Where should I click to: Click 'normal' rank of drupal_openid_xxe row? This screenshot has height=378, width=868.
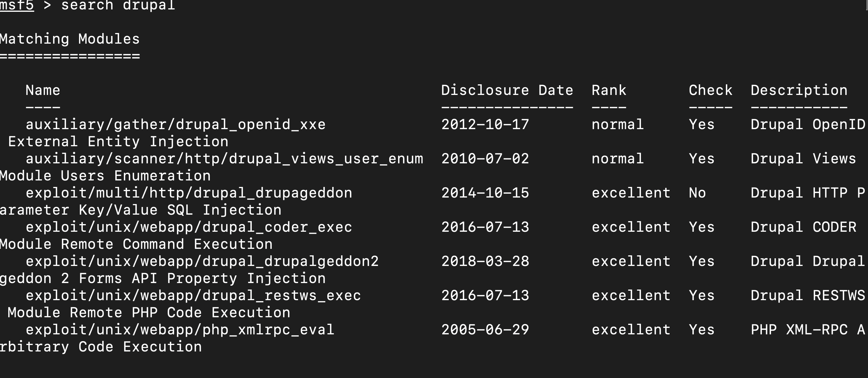coord(618,125)
